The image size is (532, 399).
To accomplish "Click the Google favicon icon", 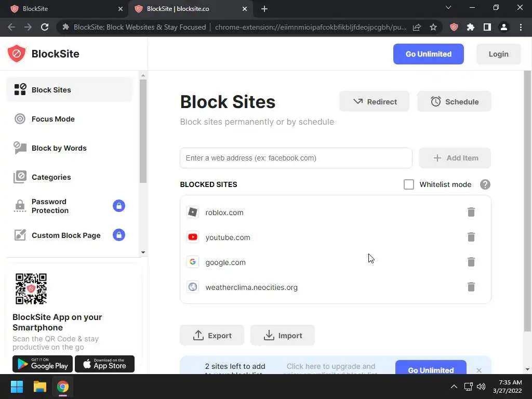I will (193, 262).
